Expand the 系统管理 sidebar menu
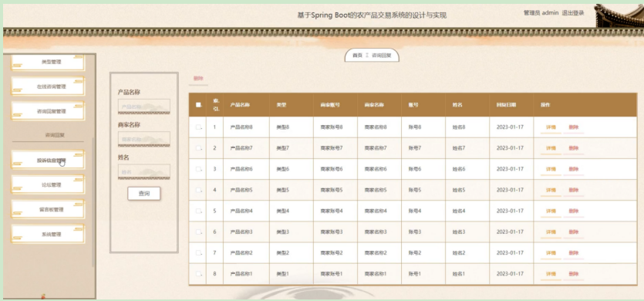This screenshot has height=301, width=644. tap(48, 234)
